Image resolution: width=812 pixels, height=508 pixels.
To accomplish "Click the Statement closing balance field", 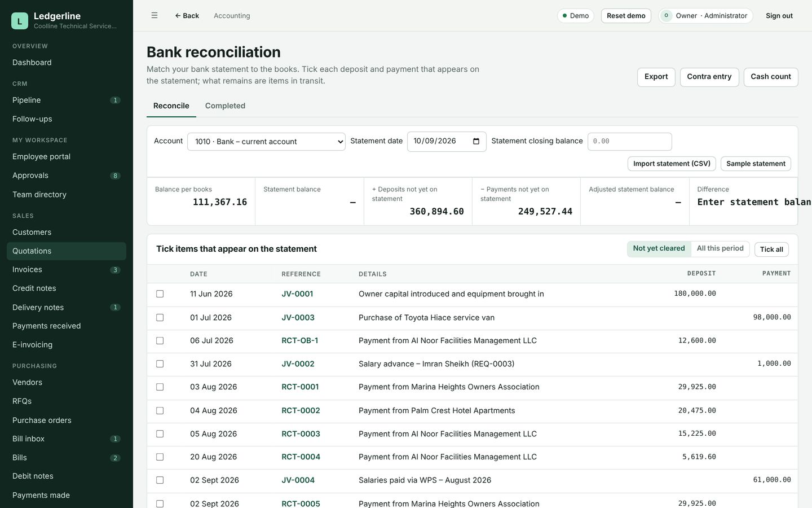I will 630,142.
